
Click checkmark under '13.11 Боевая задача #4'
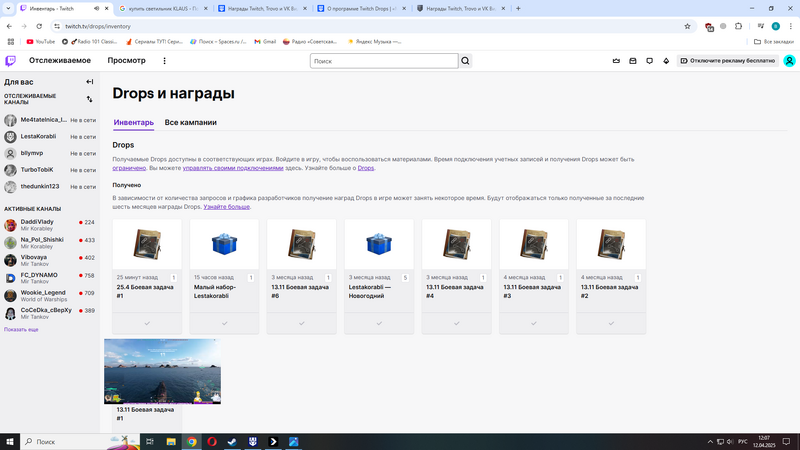457,323
